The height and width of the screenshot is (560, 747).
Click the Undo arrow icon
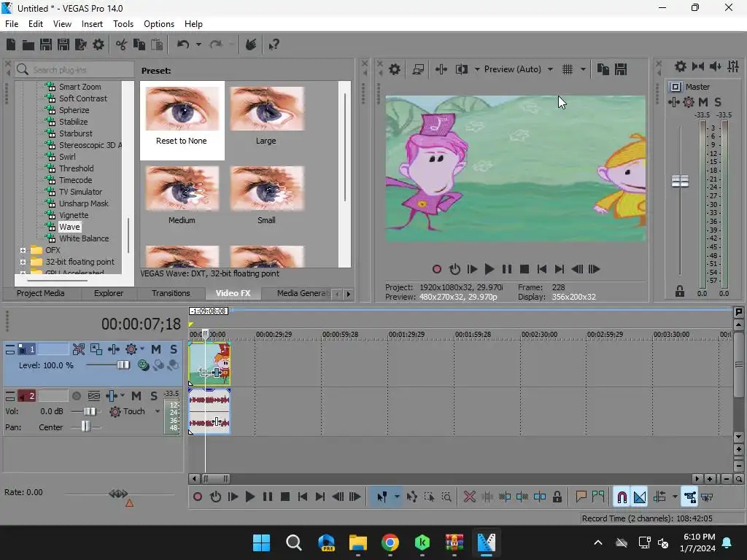(183, 44)
